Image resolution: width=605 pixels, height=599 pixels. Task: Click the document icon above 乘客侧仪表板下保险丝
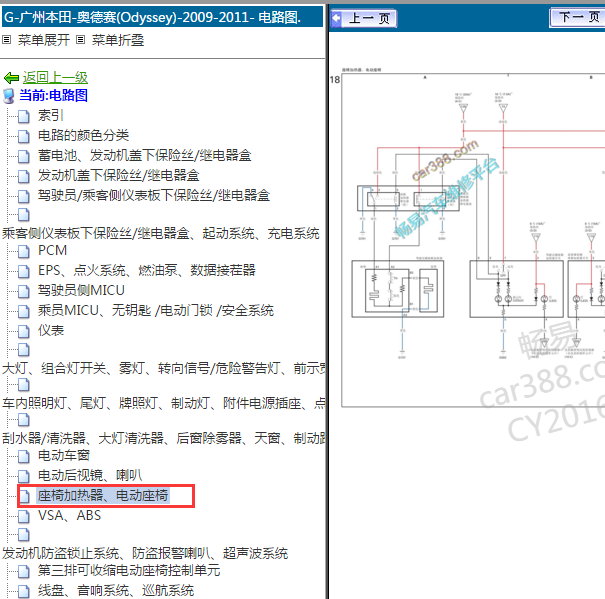coord(24,215)
